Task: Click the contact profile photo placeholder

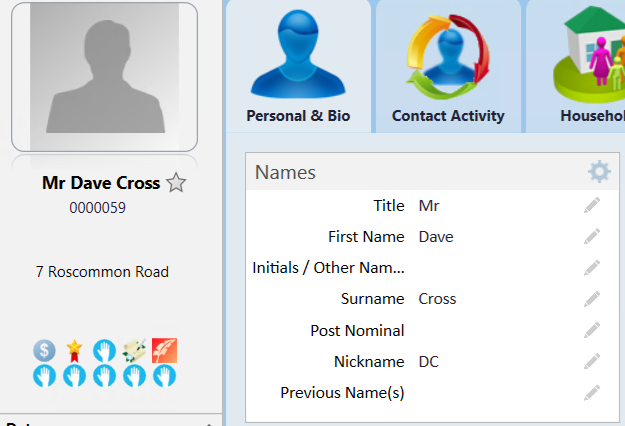Action: 104,77
